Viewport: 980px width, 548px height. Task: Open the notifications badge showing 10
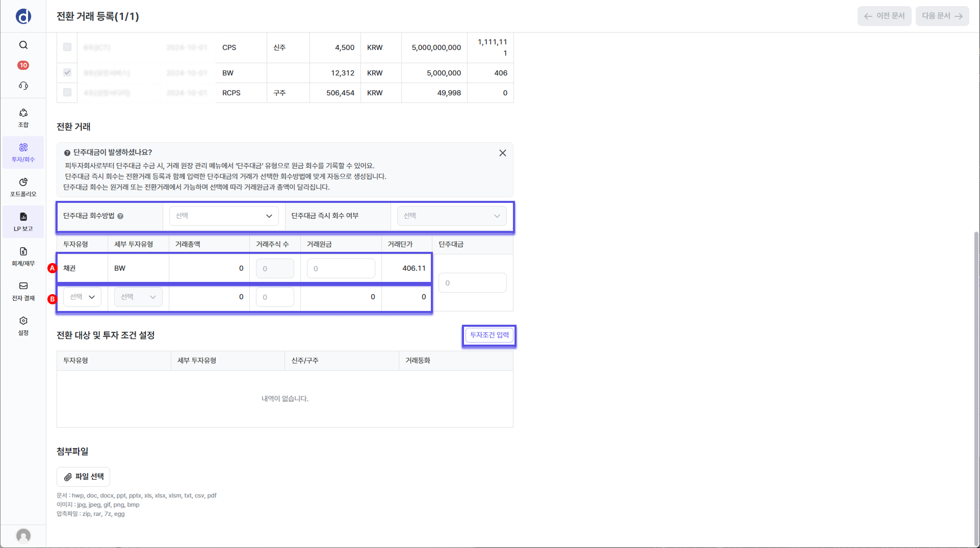(x=23, y=65)
